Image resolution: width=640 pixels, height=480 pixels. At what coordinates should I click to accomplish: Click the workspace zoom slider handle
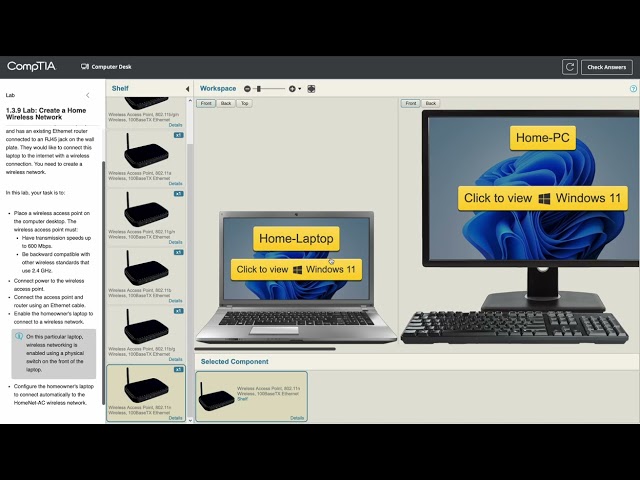coord(258,89)
